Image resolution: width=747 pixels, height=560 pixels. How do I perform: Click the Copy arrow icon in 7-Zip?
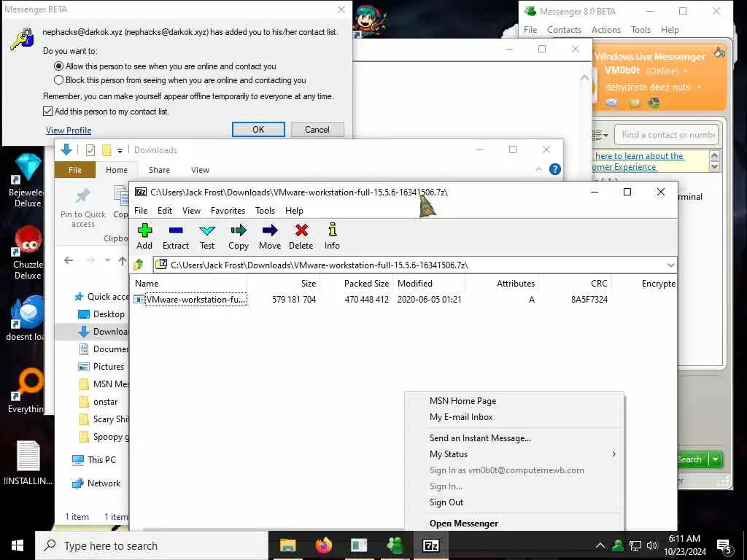pyautogui.click(x=239, y=236)
